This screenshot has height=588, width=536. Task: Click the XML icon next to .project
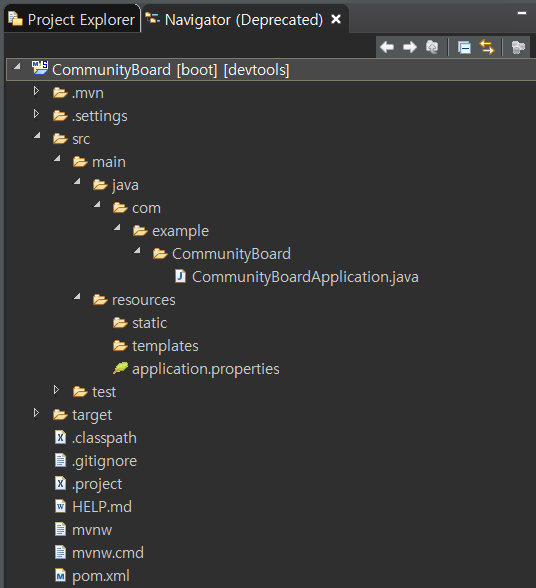(60, 483)
